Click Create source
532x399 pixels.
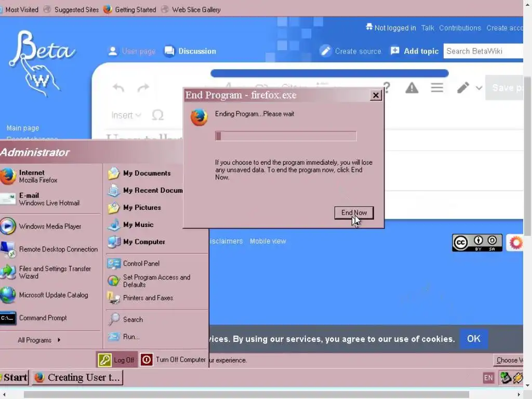pyautogui.click(x=351, y=51)
